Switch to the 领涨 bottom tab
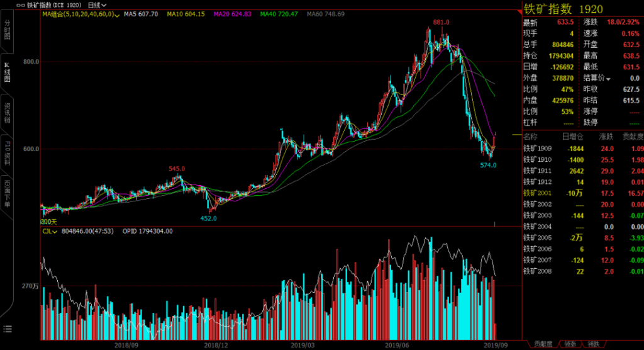 point(569,344)
